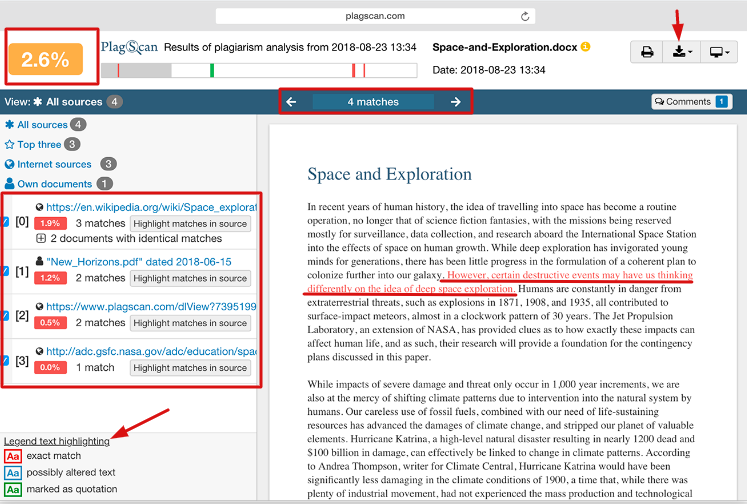The width and height of the screenshot is (747, 504).
Task: Select the Top three filter
Action: pyautogui.click(x=39, y=144)
